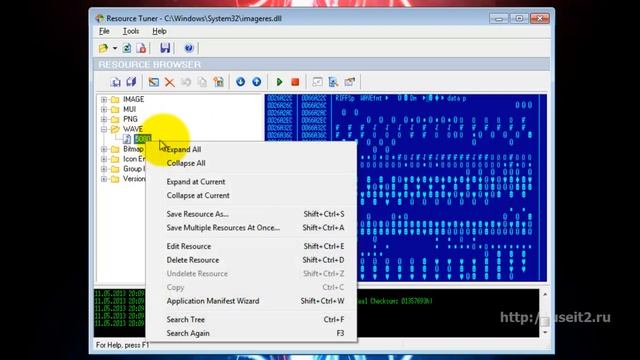Expand the Version folder node
This screenshot has height=360, width=640.
click(104, 179)
